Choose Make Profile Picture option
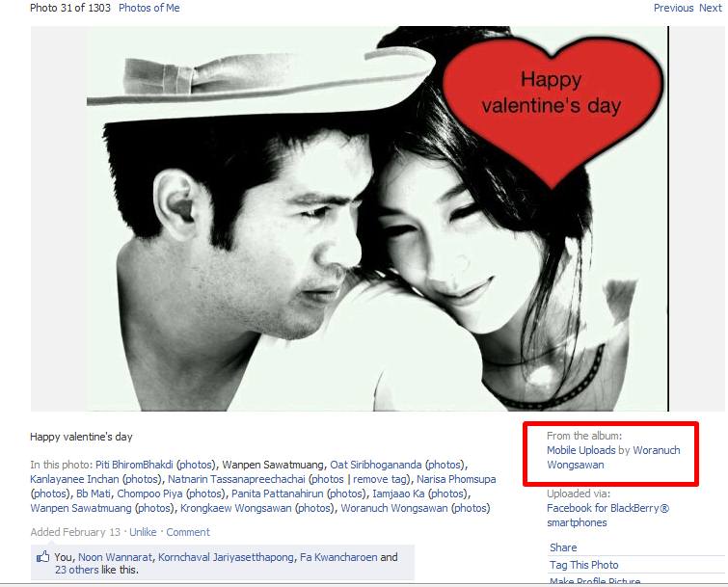The height and width of the screenshot is (587, 728). click(595, 581)
